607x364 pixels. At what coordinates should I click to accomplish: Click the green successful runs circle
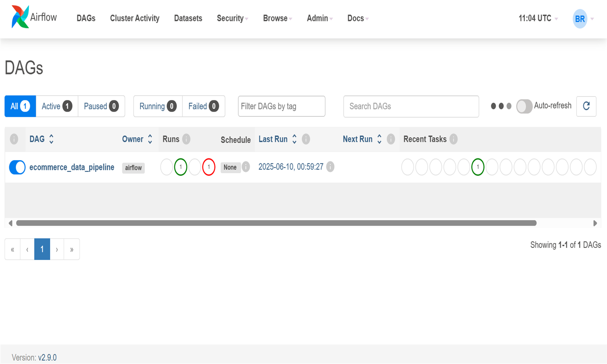[x=180, y=167]
